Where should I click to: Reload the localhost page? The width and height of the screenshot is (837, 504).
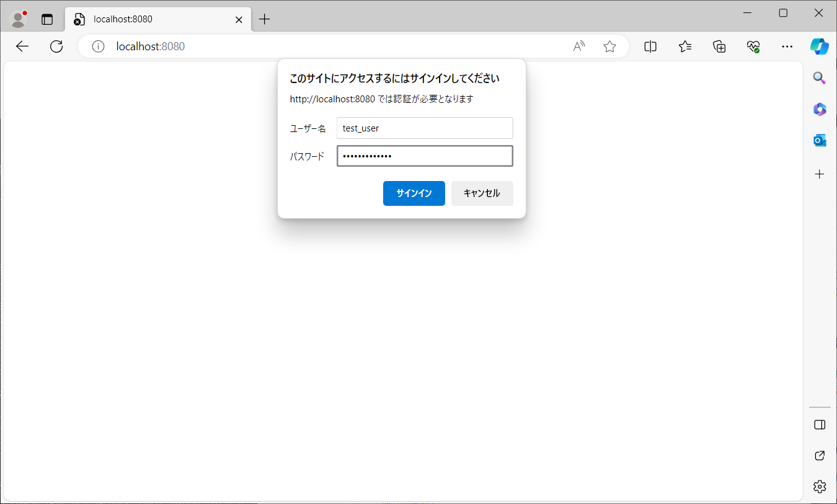pos(56,46)
